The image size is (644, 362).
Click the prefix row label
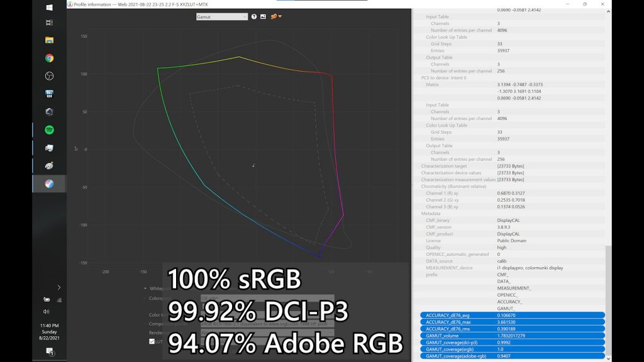point(431,275)
